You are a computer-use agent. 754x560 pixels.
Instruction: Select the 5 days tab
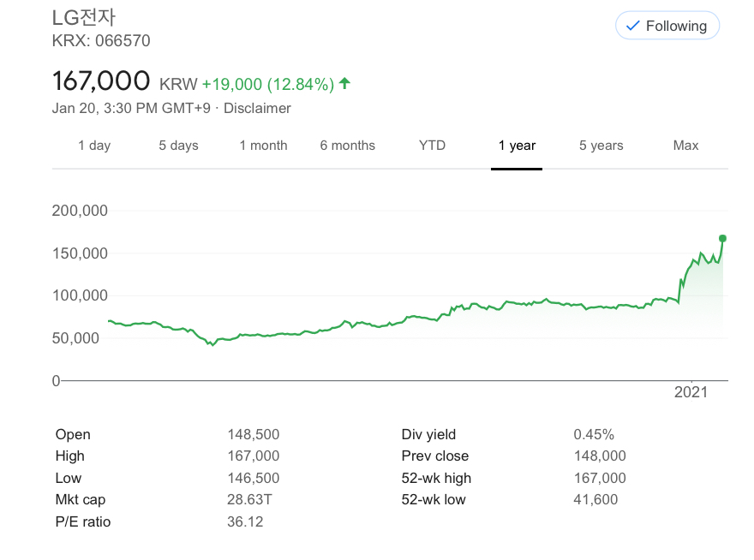coord(178,146)
